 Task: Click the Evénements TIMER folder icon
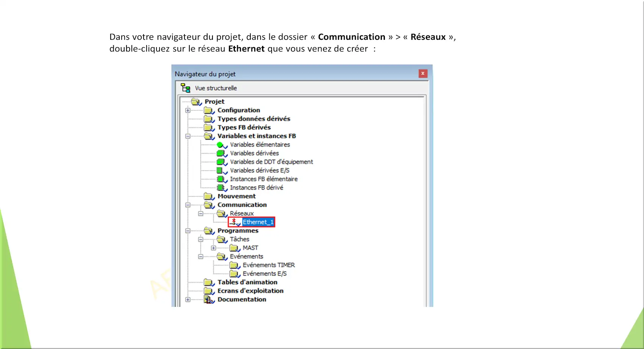234,265
